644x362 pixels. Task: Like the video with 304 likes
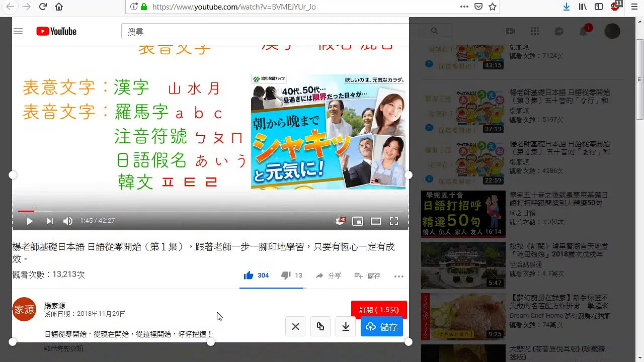256,276
